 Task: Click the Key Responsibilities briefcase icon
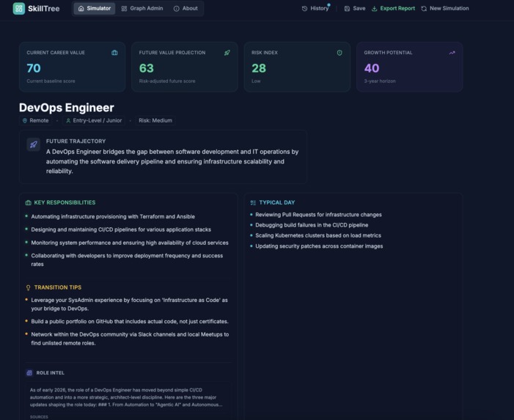[28, 203]
